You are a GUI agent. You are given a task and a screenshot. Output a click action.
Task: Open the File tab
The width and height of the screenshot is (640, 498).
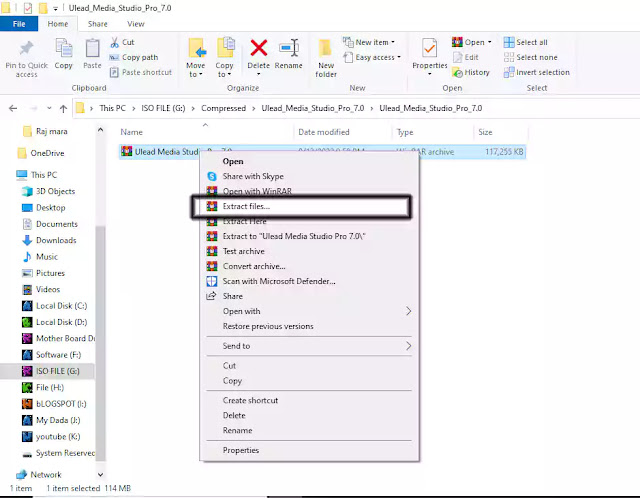19,24
